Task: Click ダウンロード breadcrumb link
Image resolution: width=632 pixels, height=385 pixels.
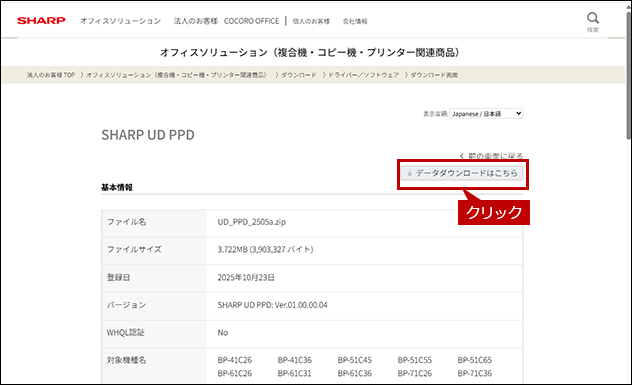Action: [299, 75]
